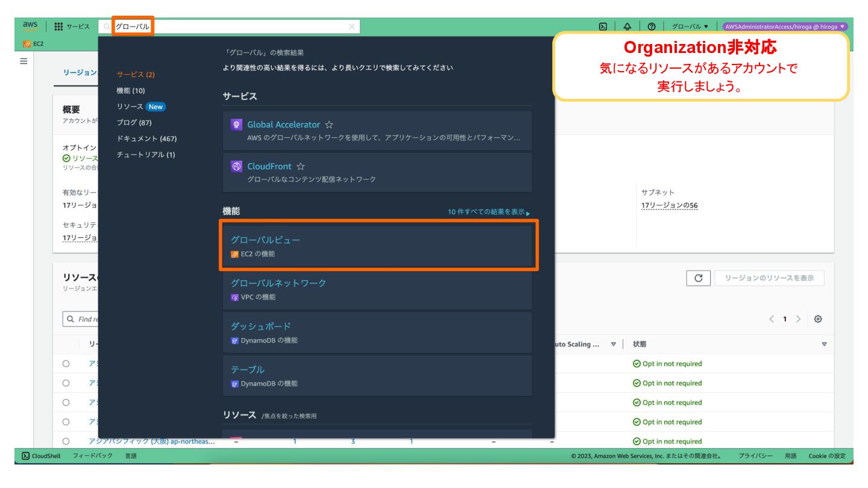868x488 pixels.
Task: Select the first region row radio button
Action: [66, 364]
